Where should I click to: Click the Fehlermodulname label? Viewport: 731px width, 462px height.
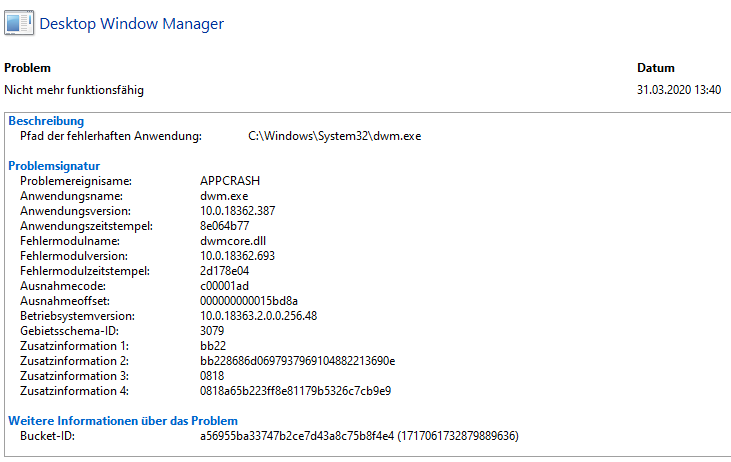click(70, 241)
